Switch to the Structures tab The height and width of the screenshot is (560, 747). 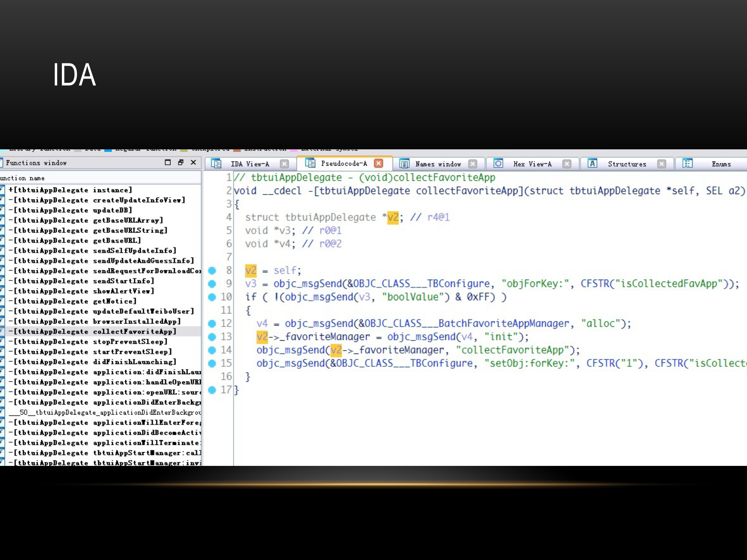tap(626, 164)
